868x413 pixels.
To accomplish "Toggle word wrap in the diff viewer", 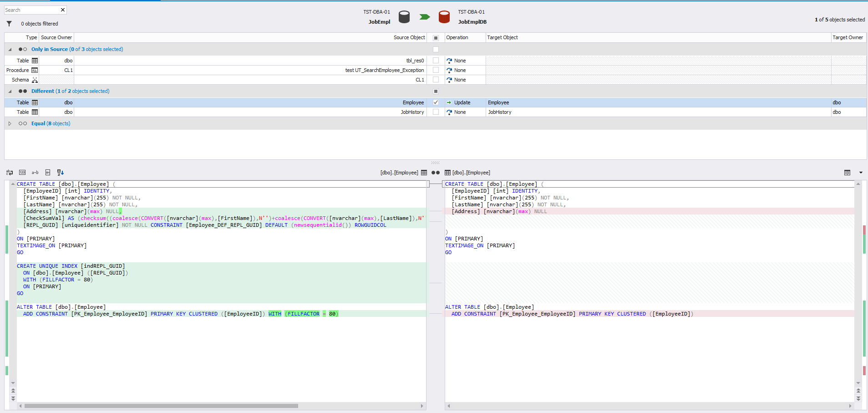I will pyautogui.click(x=10, y=173).
